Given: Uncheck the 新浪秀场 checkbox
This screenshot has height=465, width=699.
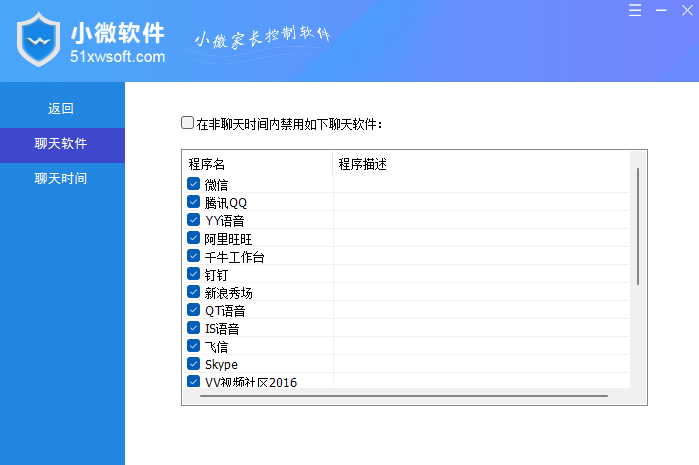Looking at the screenshot, I should pyautogui.click(x=193, y=292).
